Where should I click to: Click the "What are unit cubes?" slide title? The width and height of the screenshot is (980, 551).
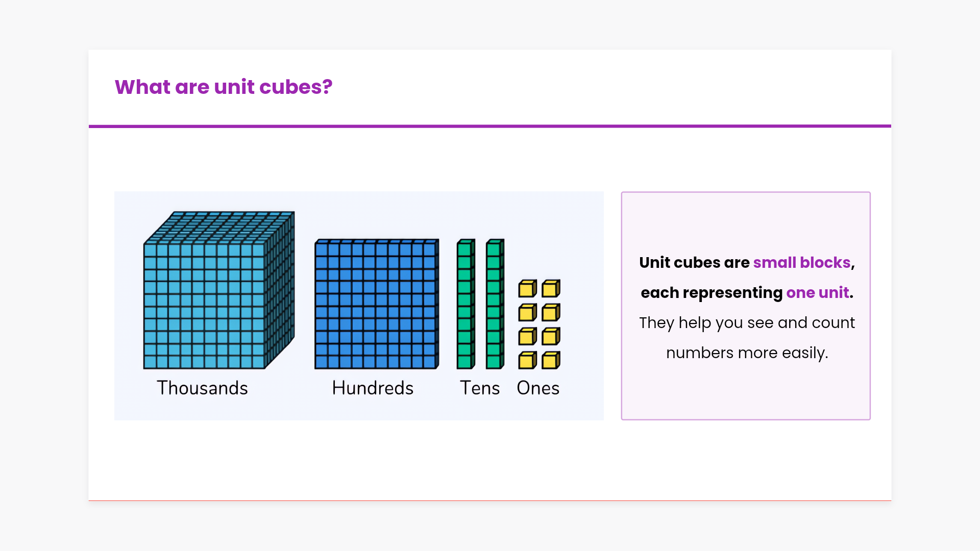223,87
